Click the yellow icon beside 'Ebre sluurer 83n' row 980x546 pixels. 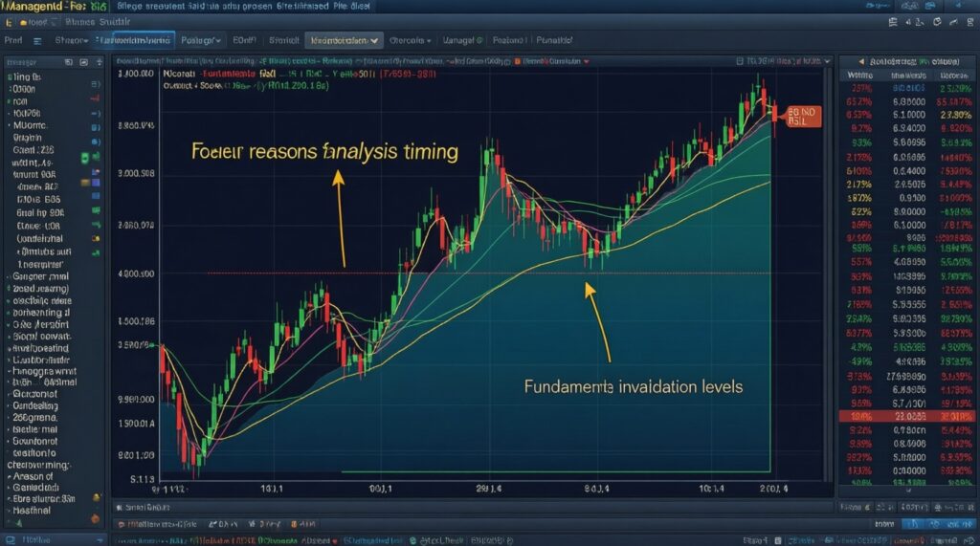click(x=97, y=498)
